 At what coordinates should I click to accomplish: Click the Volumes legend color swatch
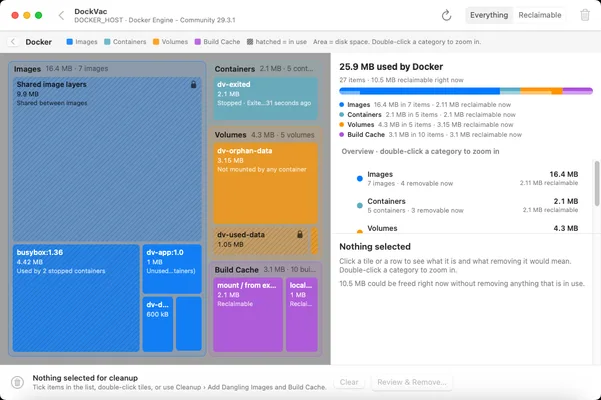tap(156, 42)
